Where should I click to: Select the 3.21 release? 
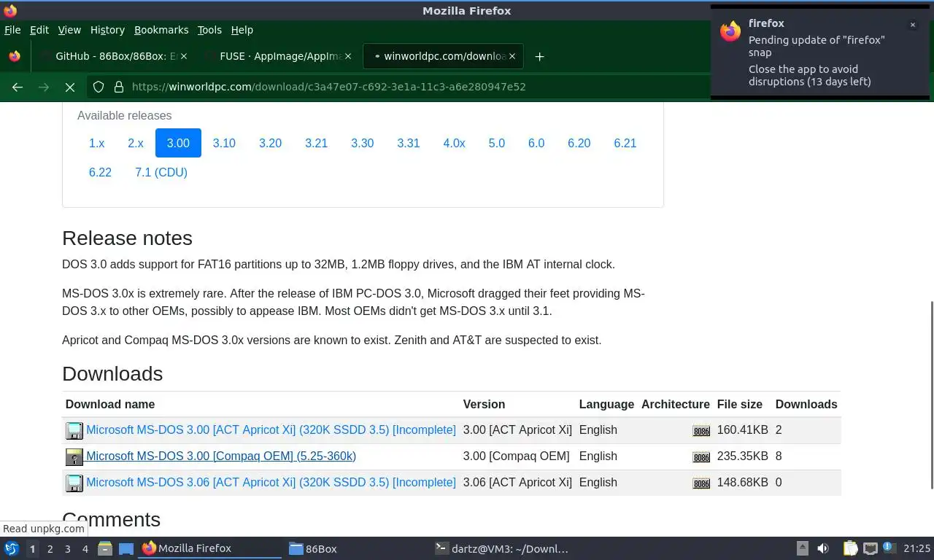point(316,143)
